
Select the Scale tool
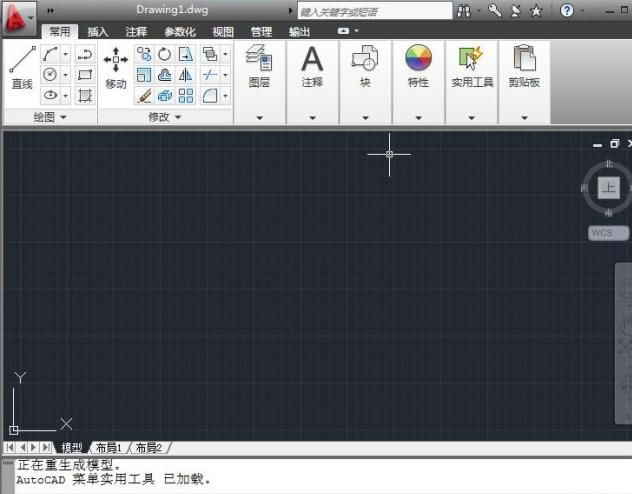144,75
